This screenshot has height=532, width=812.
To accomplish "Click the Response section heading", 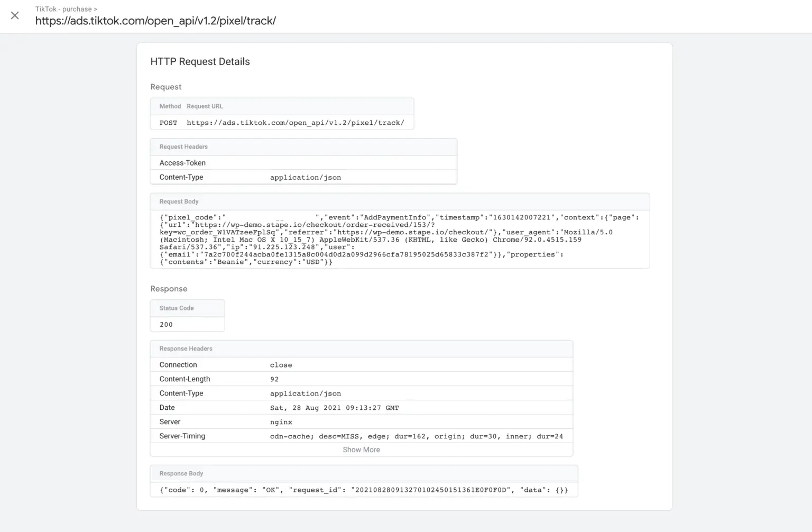I will (x=169, y=289).
